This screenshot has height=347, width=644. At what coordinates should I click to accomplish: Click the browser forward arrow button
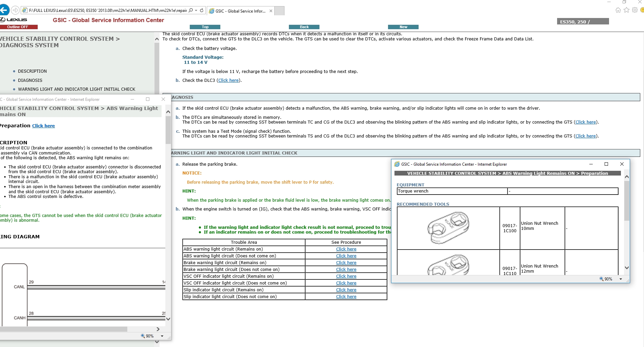coord(15,10)
